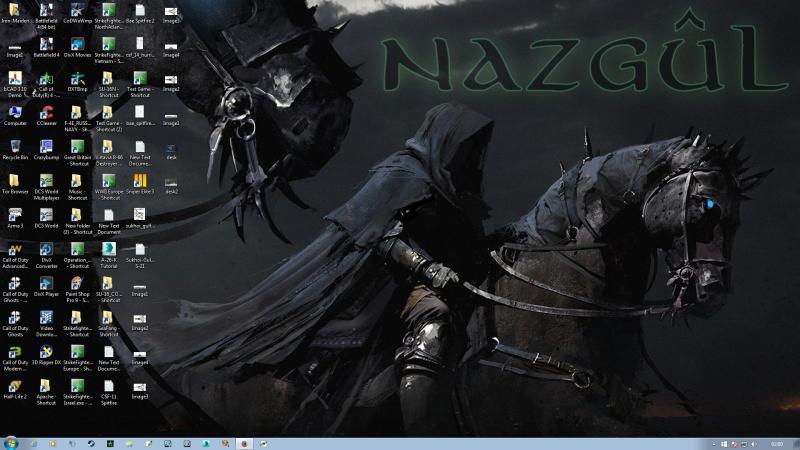Launch the DivX Player shortcut
Viewport: 800px width, 450px height.
click(x=46, y=287)
